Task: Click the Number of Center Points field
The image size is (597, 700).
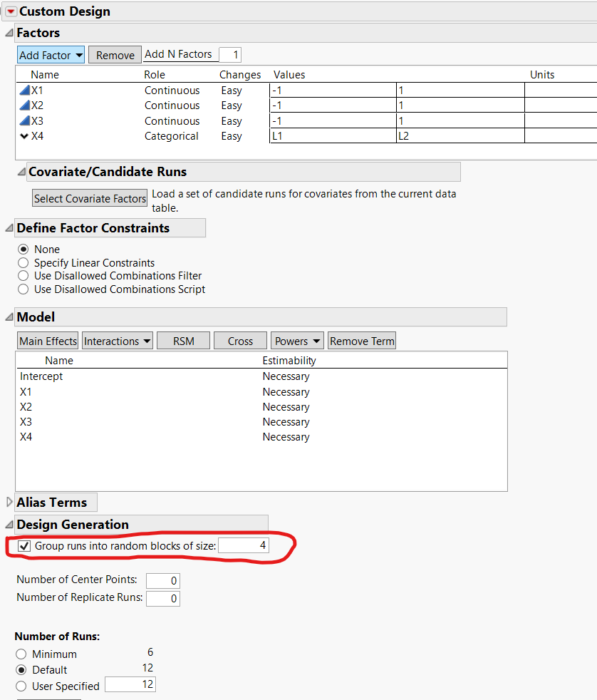Action: click(163, 581)
